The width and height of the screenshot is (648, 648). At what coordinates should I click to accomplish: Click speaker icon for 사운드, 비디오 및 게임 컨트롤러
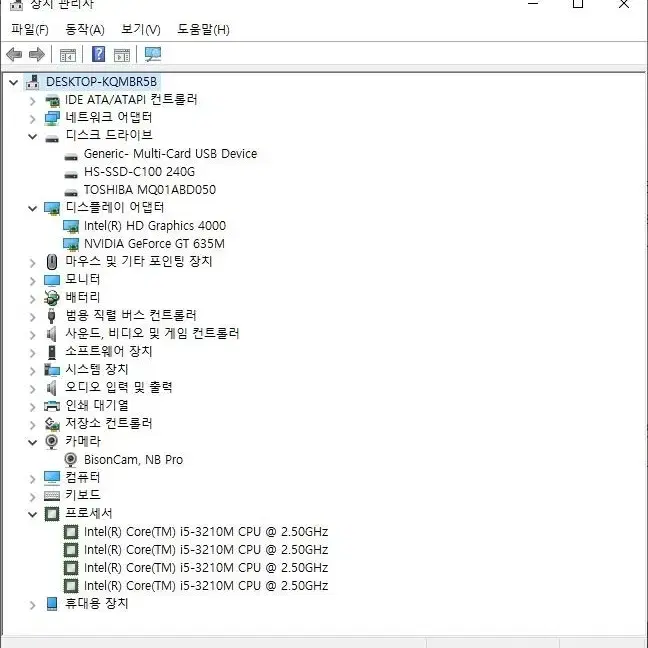(52, 334)
